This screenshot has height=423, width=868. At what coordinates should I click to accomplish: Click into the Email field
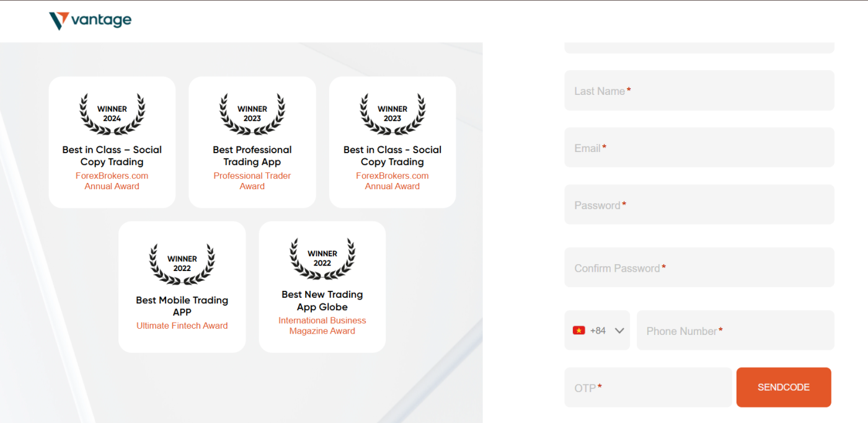click(699, 148)
